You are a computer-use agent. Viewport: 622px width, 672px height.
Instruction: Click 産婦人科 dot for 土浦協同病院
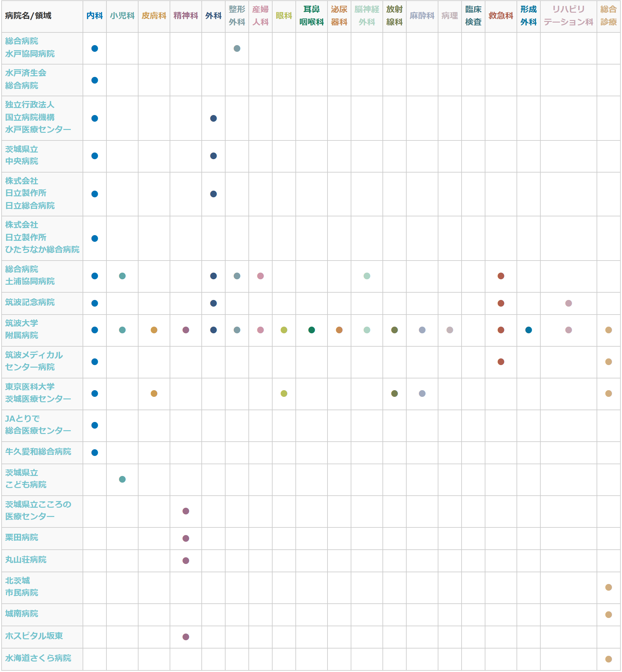click(260, 276)
